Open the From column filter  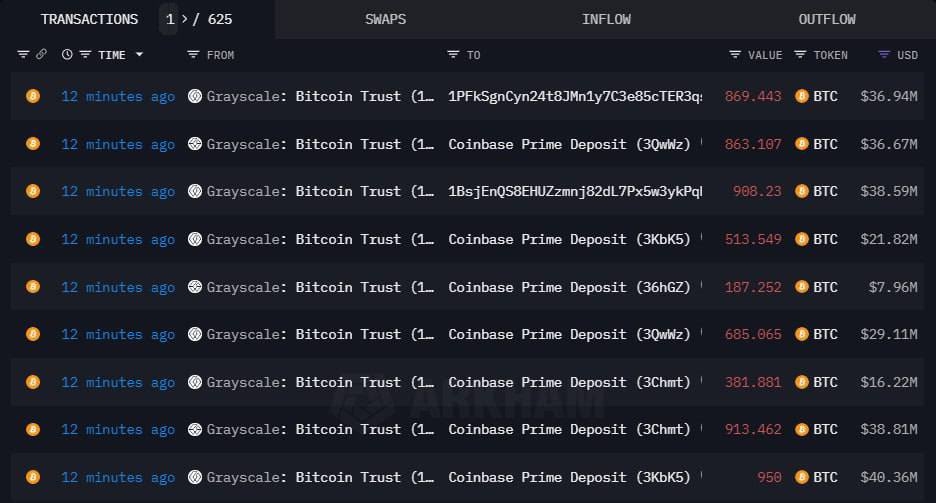pos(194,55)
